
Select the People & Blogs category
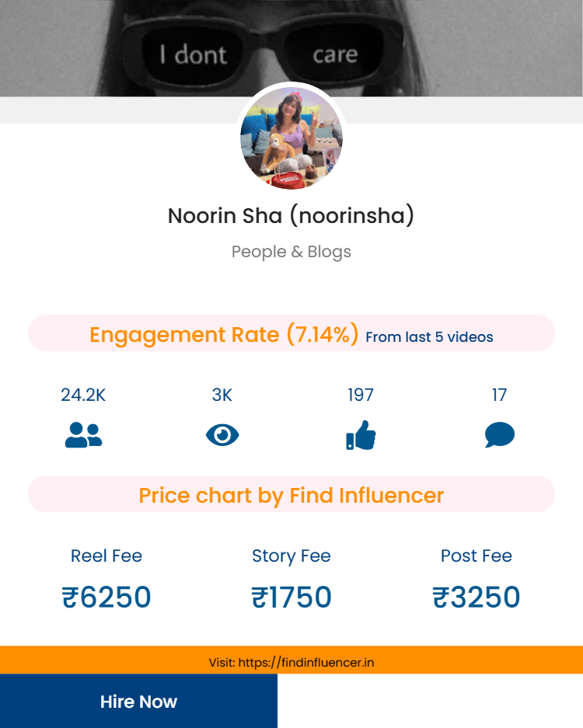pyautogui.click(x=291, y=252)
